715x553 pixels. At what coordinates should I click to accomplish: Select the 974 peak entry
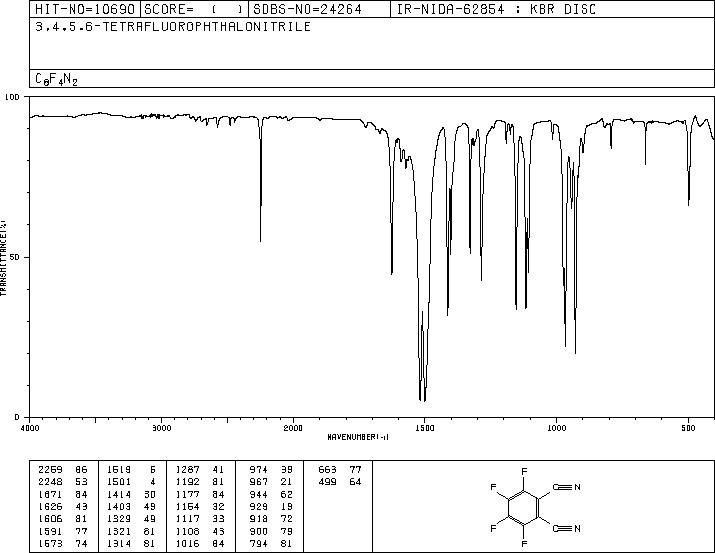pyautogui.click(x=271, y=470)
